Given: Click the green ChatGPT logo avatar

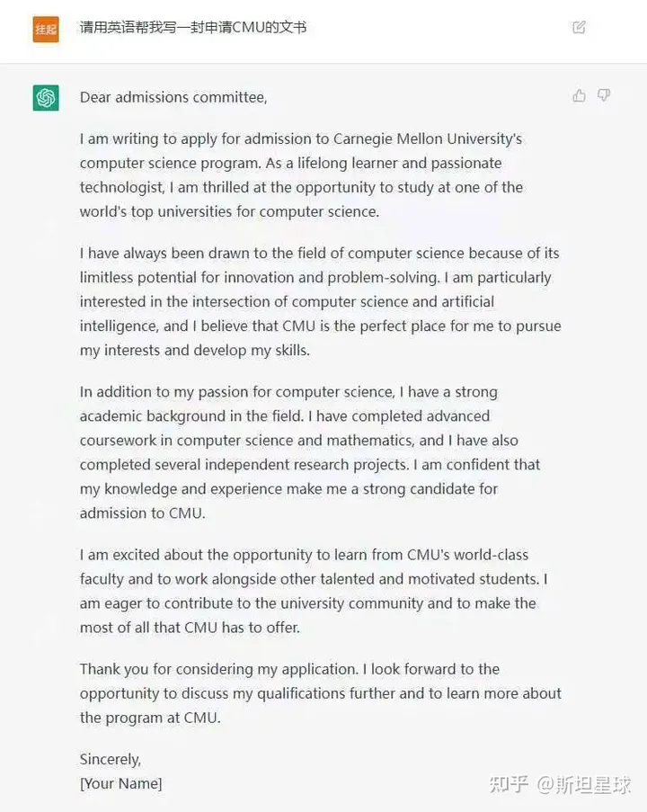Looking at the screenshot, I should coord(46,97).
